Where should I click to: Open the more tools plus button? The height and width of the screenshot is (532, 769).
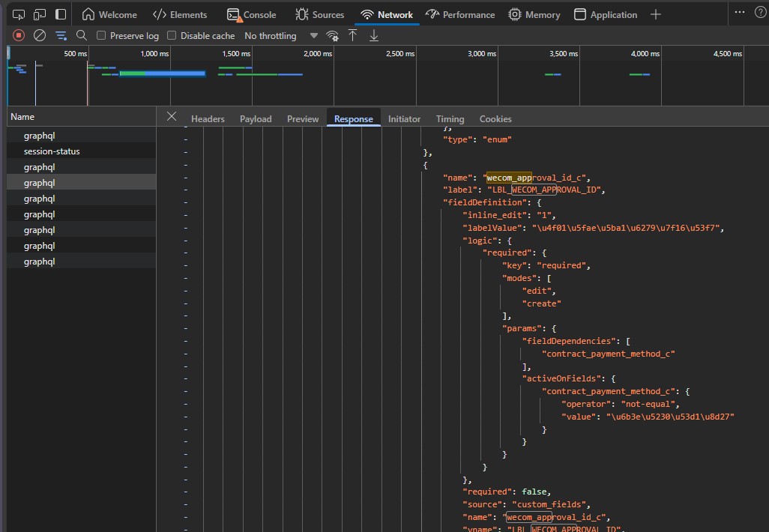tap(656, 14)
